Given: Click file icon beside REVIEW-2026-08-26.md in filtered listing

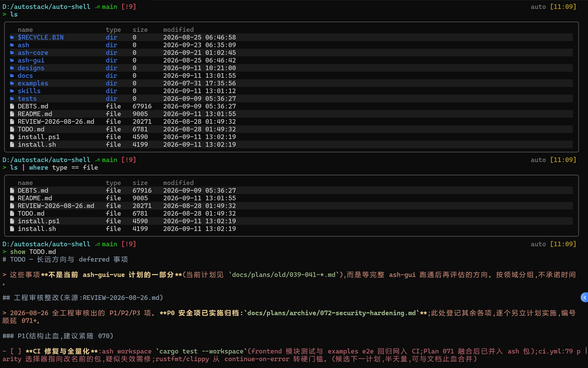Looking at the screenshot, I should 12,206.
